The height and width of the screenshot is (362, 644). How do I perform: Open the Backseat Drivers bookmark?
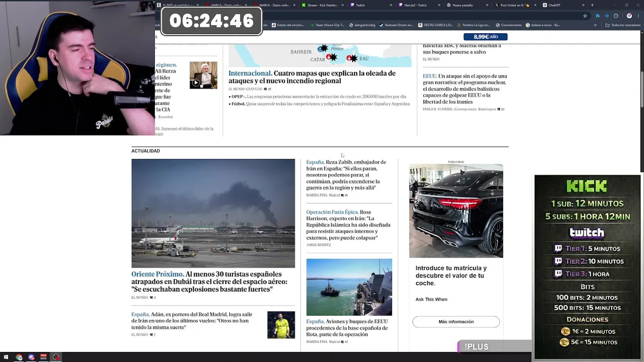point(396,25)
